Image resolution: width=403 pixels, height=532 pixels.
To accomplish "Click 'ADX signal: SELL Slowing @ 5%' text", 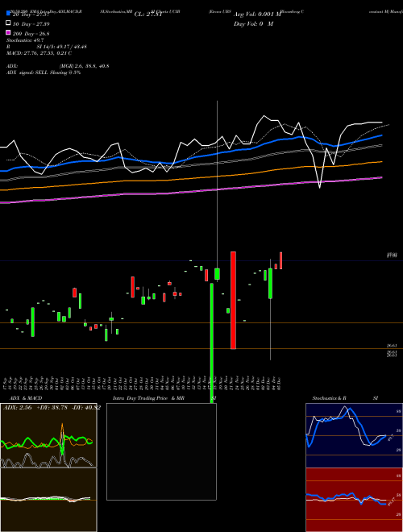I will click(x=44, y=73).
